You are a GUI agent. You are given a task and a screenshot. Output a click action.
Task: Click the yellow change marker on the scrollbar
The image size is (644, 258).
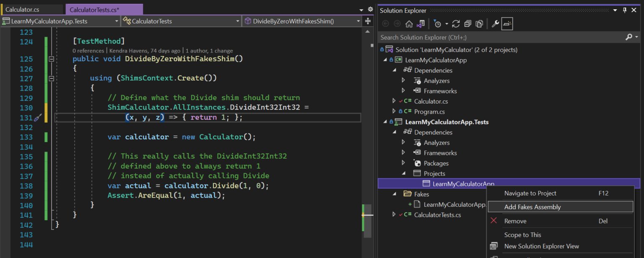pos(363,214)
